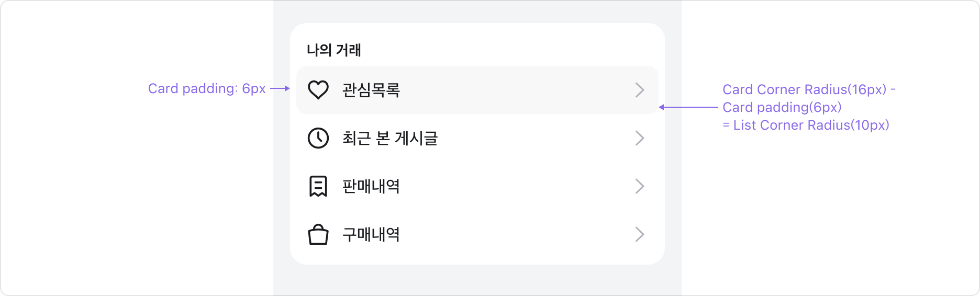Viewport: 980px width, 296px height.
Task: Click the right chevron on the 판매내역 row
Action: pyautogui.click(x=639, y=186)
